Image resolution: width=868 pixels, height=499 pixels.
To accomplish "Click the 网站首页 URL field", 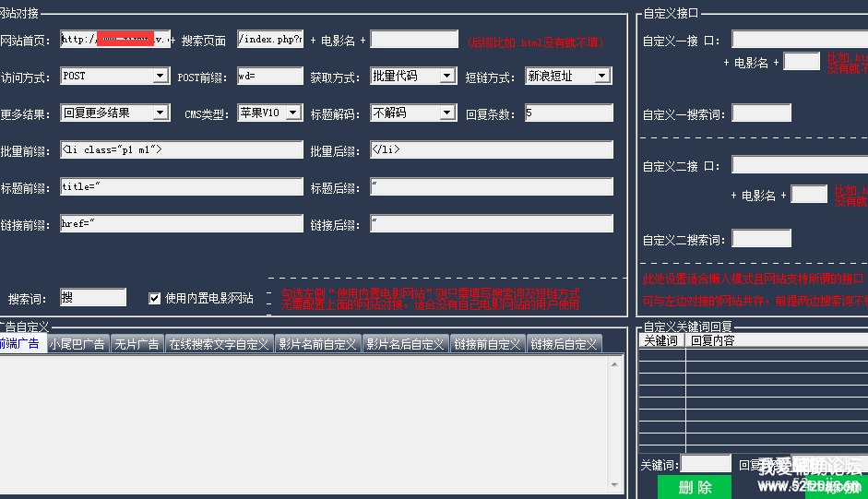I will 115,39.
